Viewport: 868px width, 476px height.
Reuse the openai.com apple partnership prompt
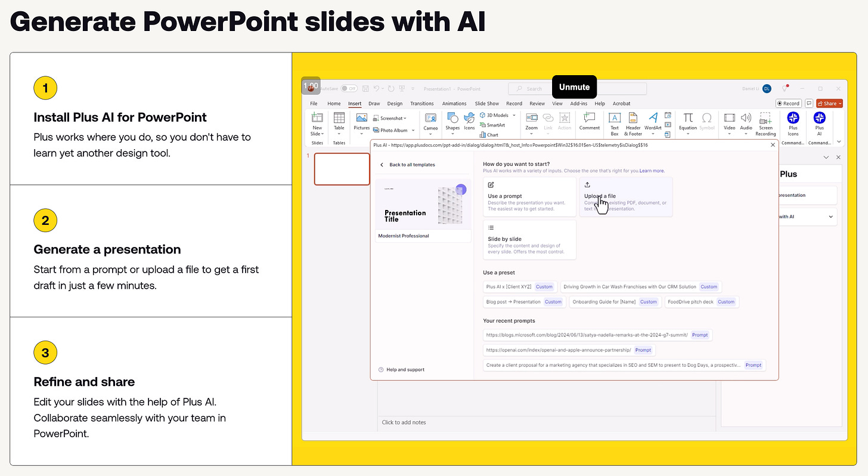[569, 350]
